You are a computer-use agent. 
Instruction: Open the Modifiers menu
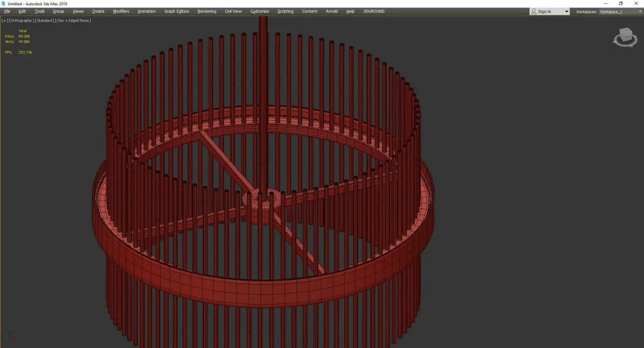pyautogui.click(x=121, y=11)
